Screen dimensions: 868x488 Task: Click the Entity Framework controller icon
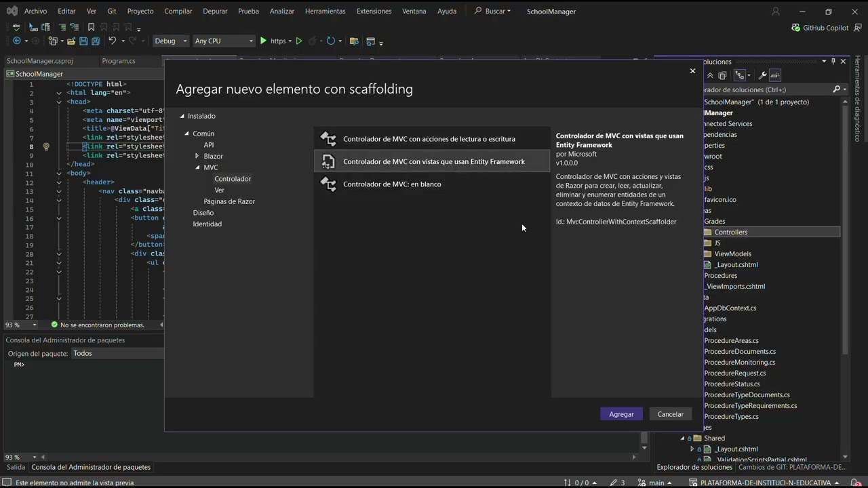(328, 161)
